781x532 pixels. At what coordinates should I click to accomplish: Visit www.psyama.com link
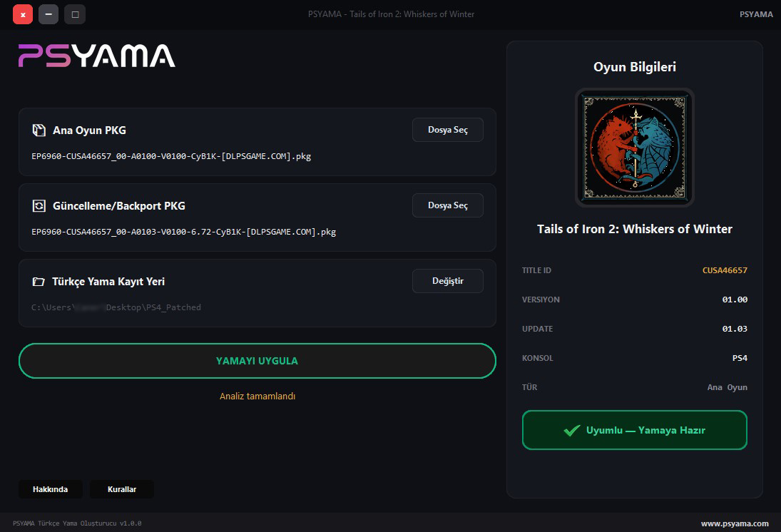click(735, 523)
